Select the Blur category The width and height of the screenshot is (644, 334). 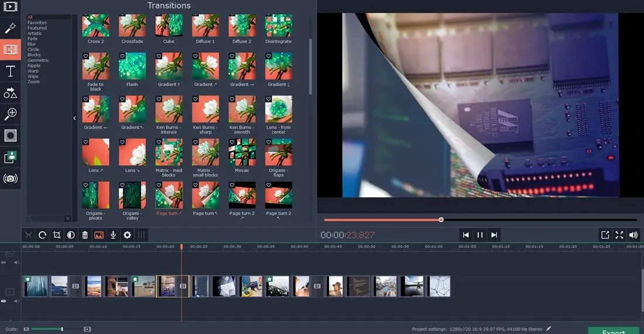32,44
